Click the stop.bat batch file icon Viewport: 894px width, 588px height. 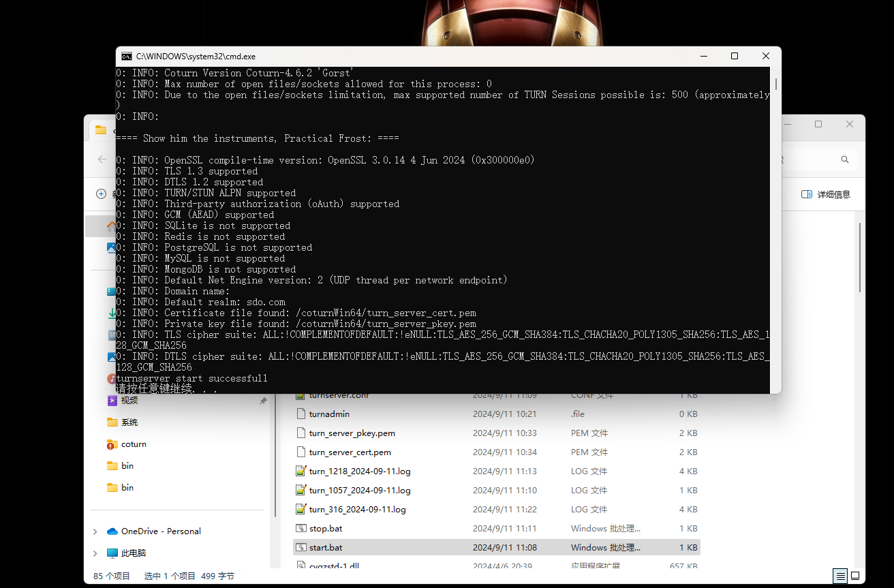300,529
